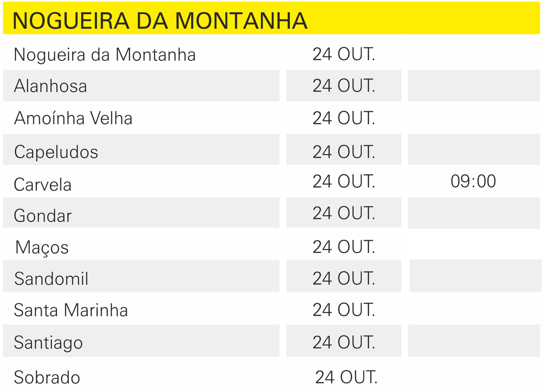
Task: Click the 24 OUT. date for Sobrado
Action: [x=346, y=377]
